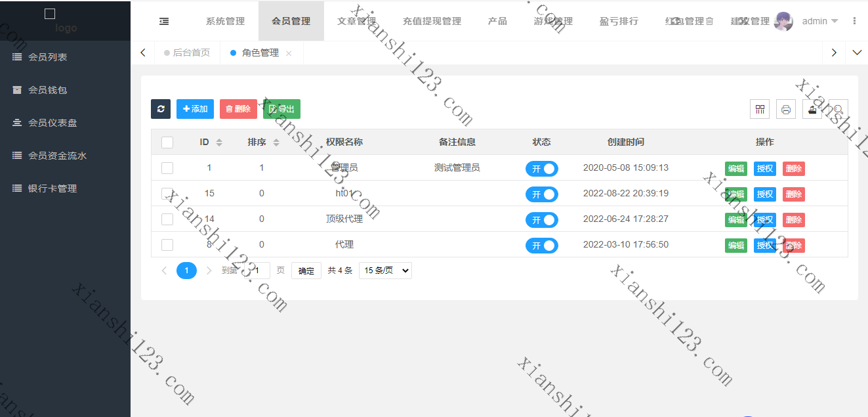Switch to 充值提现管理 top menu
Screen dimensions: 868x417
(432, 21)
